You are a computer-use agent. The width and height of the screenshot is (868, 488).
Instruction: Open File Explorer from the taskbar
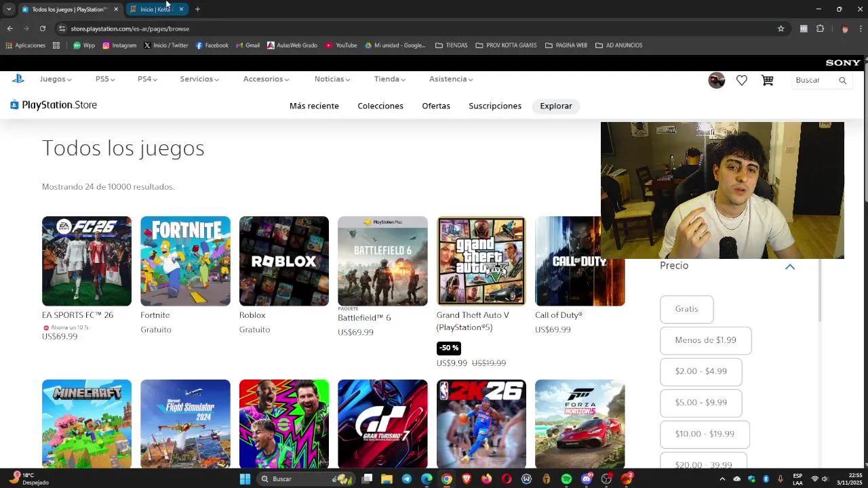pyautogui.click(x=387, y=479)
